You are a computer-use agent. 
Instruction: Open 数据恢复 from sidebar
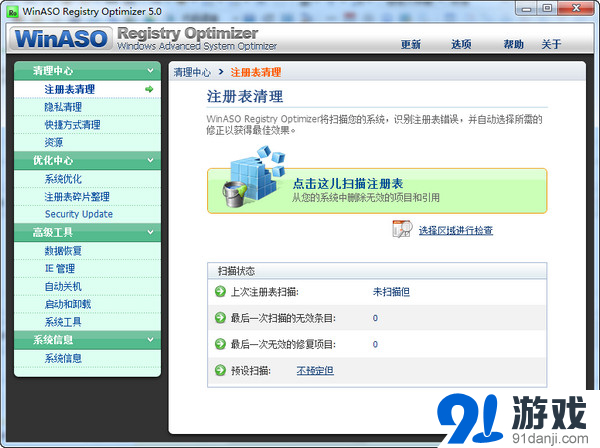click(x=88, y=251)
